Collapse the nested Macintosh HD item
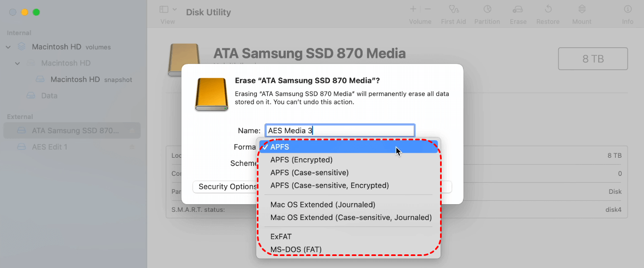Viewport: 644px width, 268px height. pos(17,63)
